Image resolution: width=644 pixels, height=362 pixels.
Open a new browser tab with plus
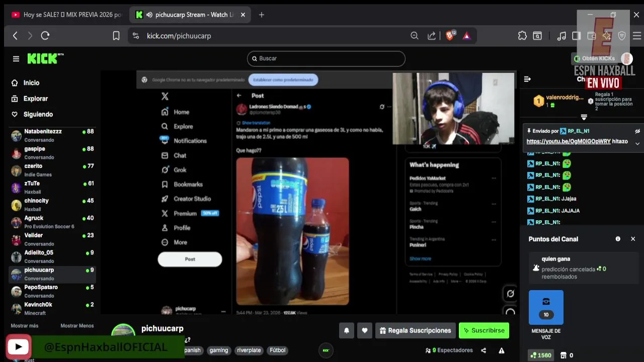[261, 15]
